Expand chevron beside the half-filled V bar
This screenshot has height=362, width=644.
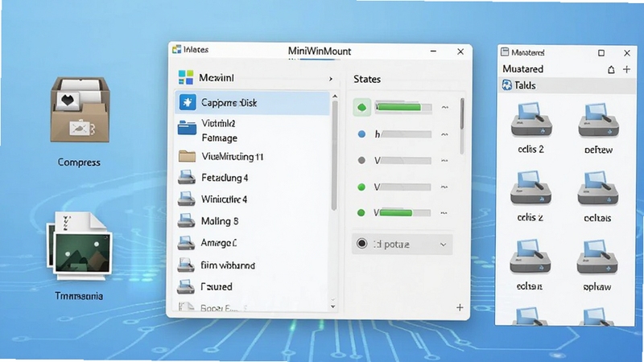tap(444, 213)
